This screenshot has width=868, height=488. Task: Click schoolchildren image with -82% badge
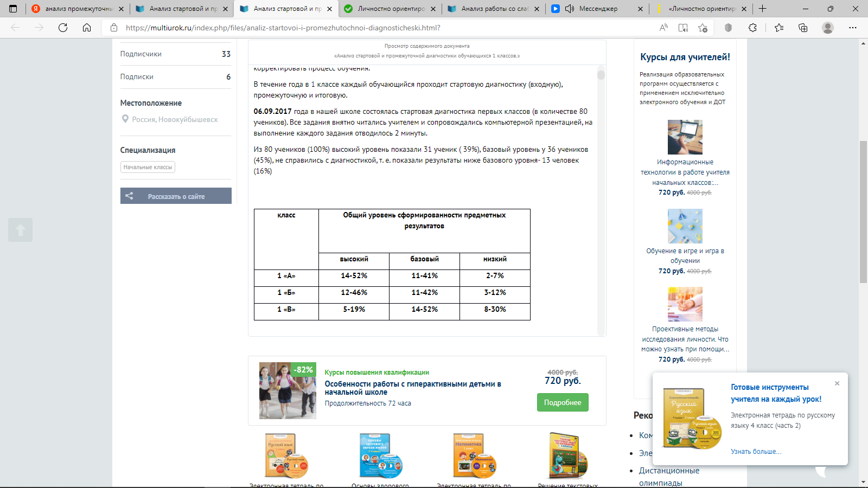click(288, 390)
